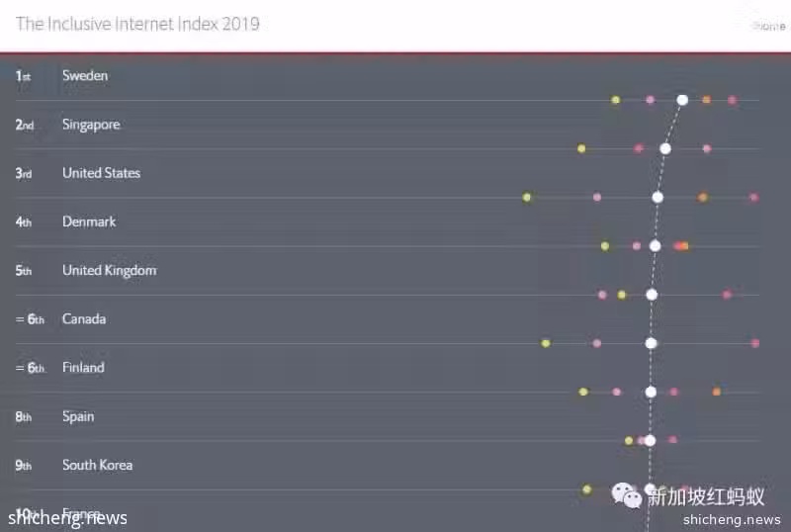Select the white score dot for Denmark
Image resolution: width=791 pixels, height=532 pixels.
[655, 246]
